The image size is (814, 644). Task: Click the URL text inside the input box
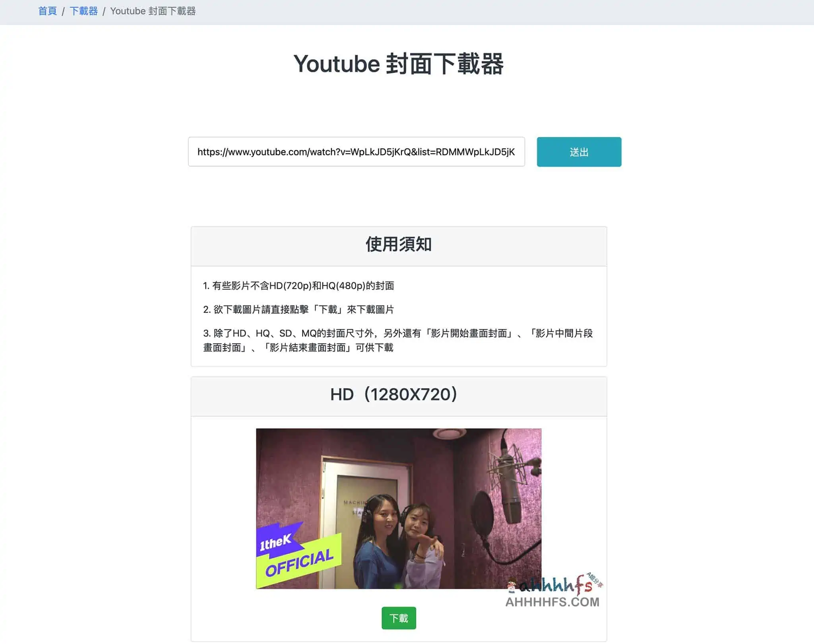356,151
